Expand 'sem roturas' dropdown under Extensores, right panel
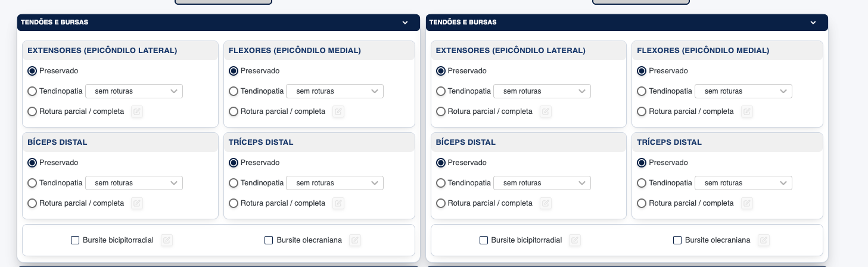The image size is (868, 267). pos(542,91)
